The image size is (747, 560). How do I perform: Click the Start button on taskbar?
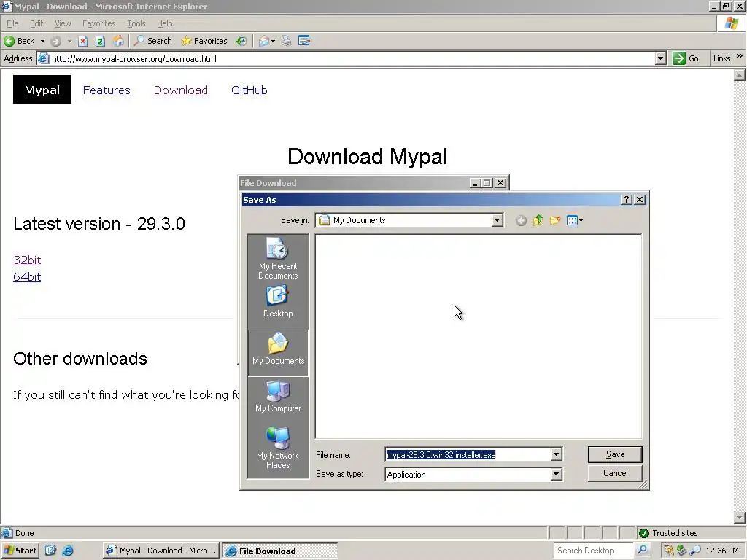(x=20, y=551)
